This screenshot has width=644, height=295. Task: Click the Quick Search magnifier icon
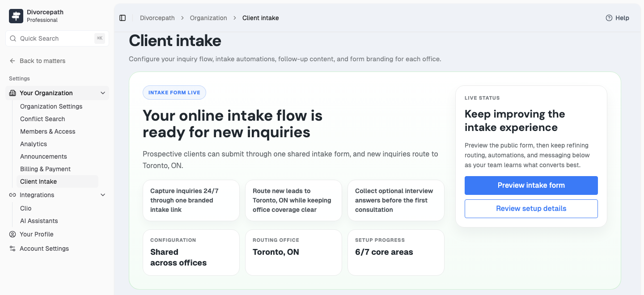pyautogui.click(x=13, y=38)
